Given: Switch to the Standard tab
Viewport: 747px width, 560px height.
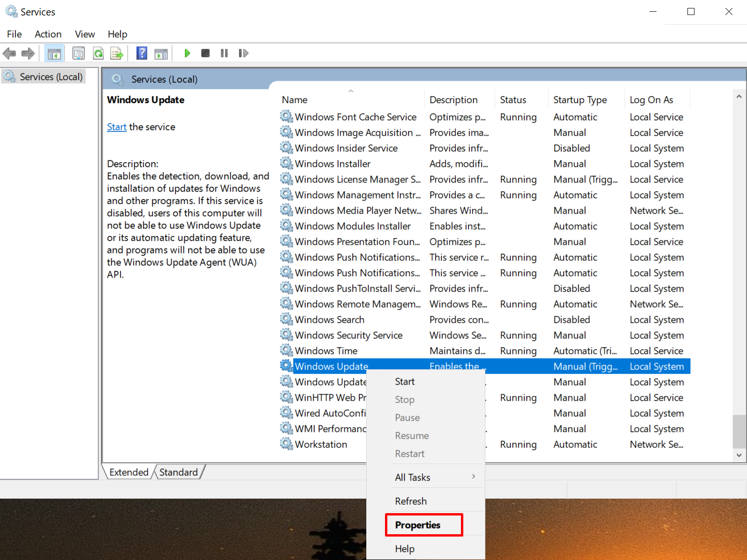Looking at the screenshot, I should [x=178, y=472].
